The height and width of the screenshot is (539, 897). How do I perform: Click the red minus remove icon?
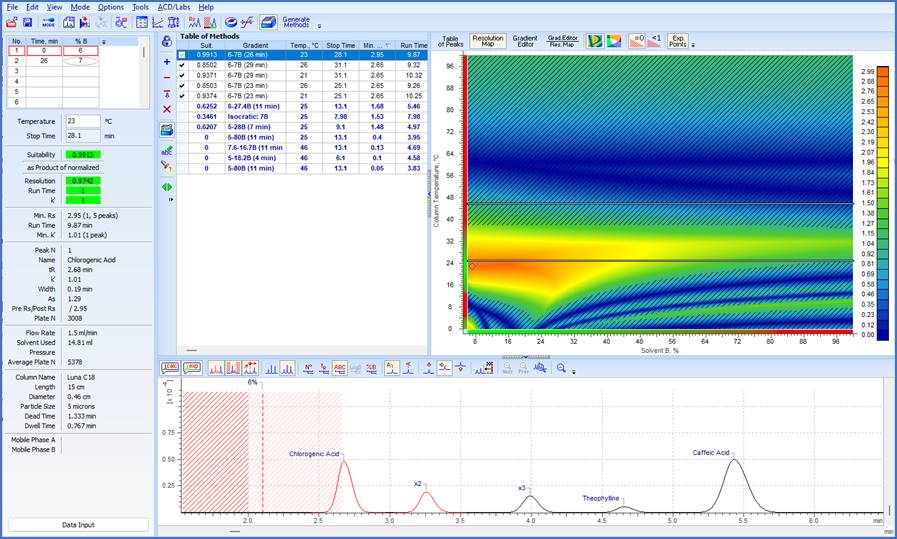click(x=167, y=77)
